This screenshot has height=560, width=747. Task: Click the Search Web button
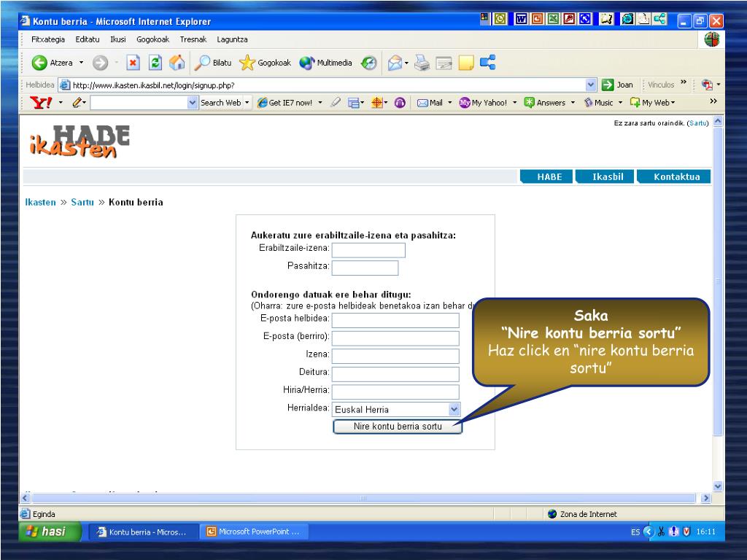tap(220, 102)
